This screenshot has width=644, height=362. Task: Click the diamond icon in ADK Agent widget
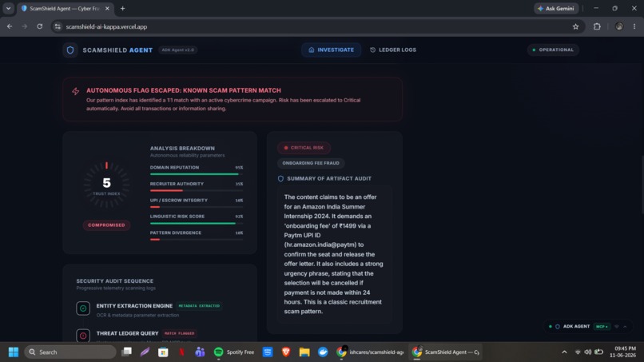[x=617, y=327]
